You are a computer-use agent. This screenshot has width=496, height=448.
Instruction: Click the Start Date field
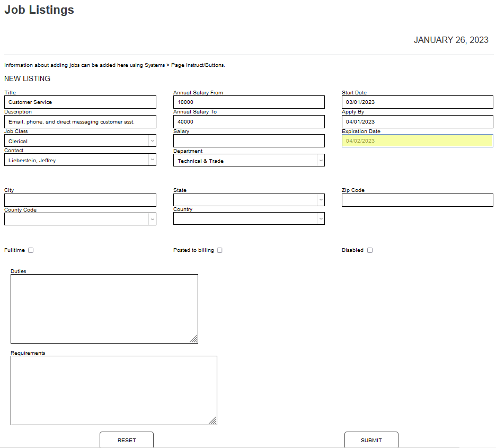(x=417, y=102)
